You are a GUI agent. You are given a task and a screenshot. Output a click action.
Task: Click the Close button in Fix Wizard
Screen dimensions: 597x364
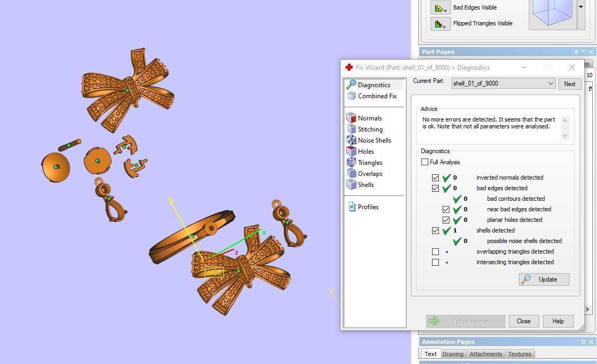coord(523,321)
